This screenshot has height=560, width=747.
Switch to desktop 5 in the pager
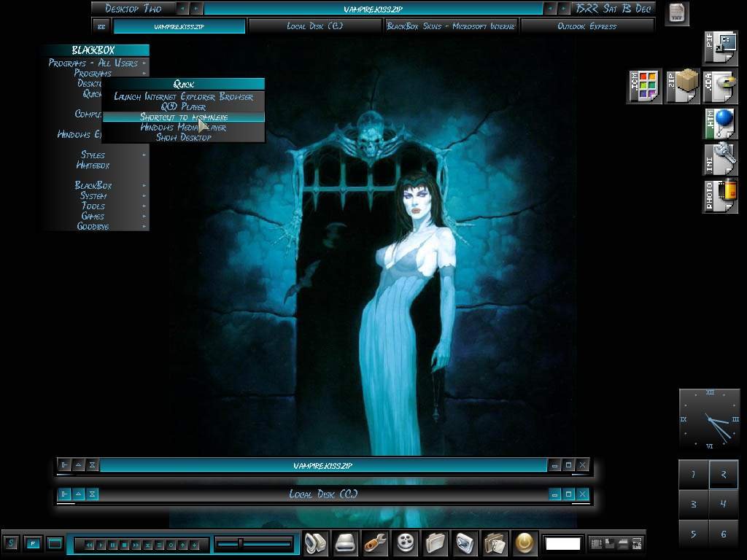(x=694, y=534)
